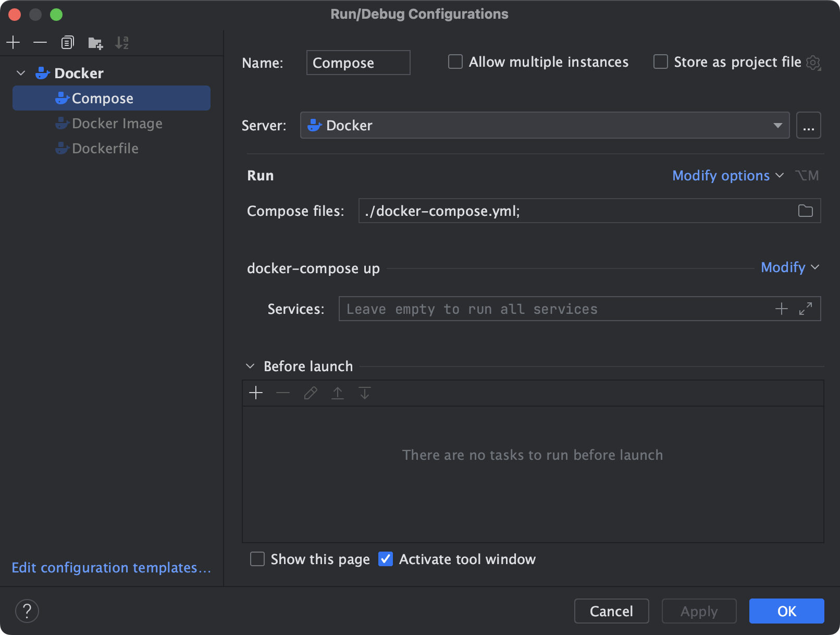
Task: Expand the Services field editor
Action: click(806, 309)
